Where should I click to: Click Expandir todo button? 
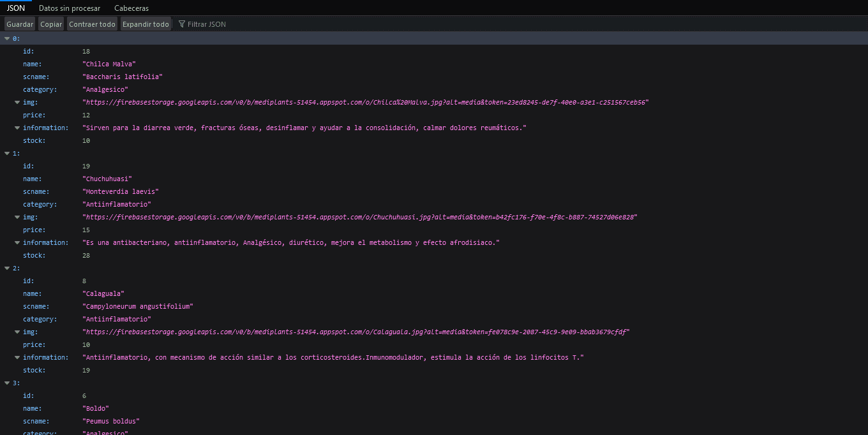click(x=146, y=24)
